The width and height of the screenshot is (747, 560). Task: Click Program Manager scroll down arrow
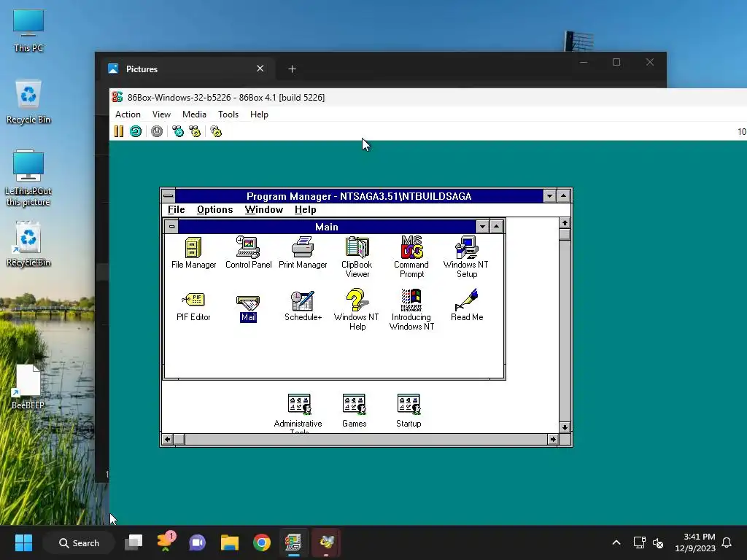click(565, 427)
